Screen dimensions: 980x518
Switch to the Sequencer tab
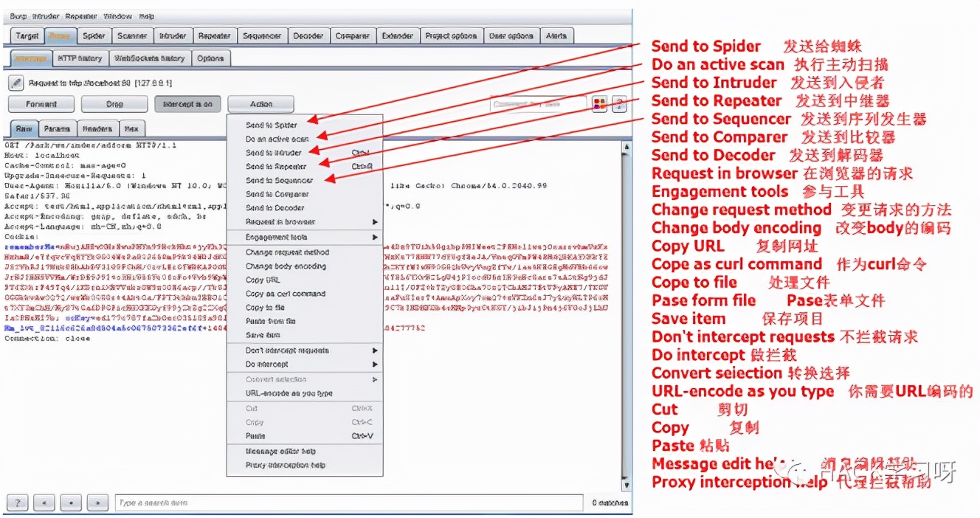pyautogui.click(x=262, y=35)
